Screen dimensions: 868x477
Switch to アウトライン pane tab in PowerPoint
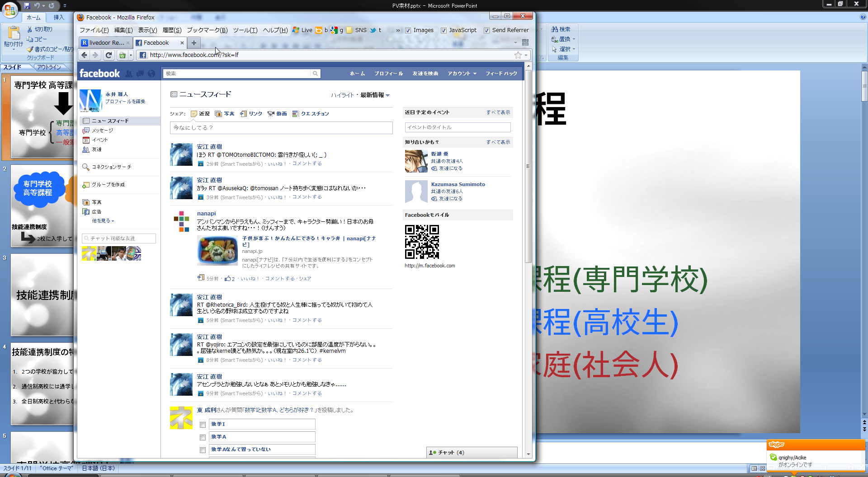pos(49,67)
